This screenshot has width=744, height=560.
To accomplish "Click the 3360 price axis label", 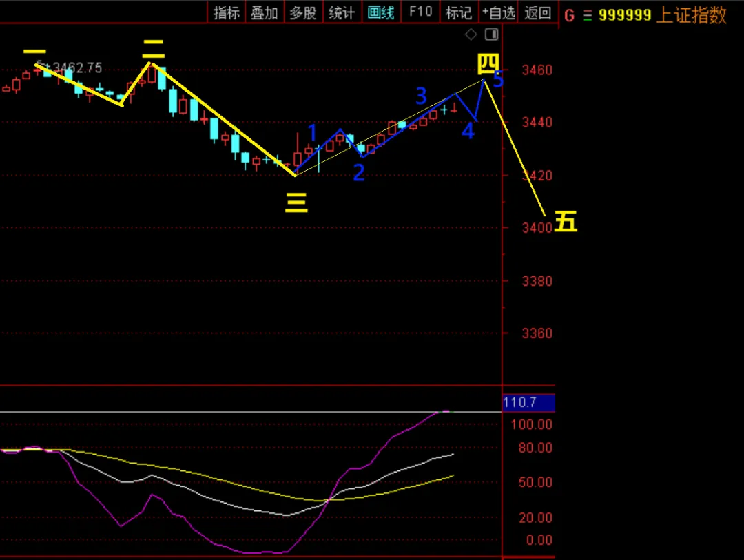I will pos(537,333).
